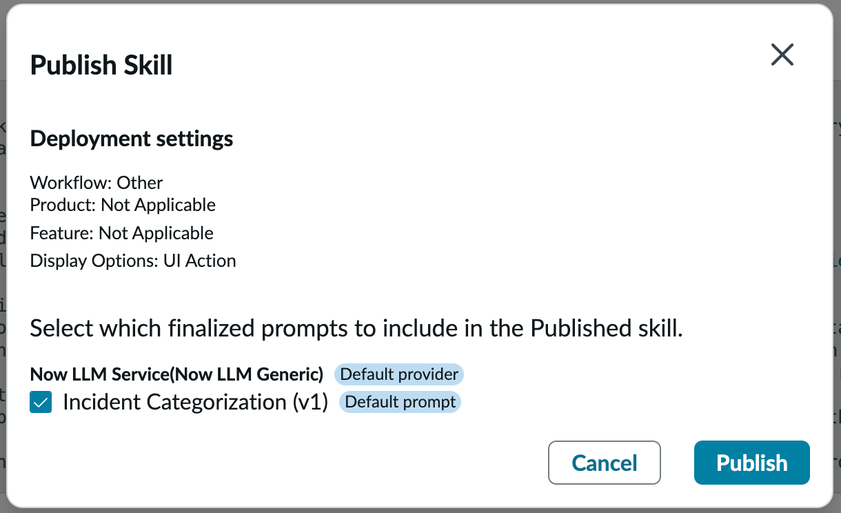Select the Incident Categorization (v1) label
The image size is (841, 513).
click(195, 402)
